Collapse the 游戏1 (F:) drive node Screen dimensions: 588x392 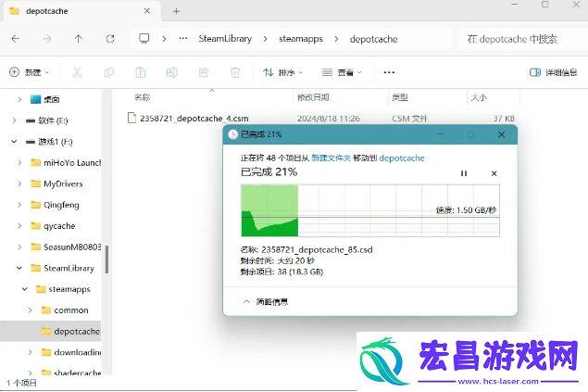pyautogui.click(x=14, y=142)
